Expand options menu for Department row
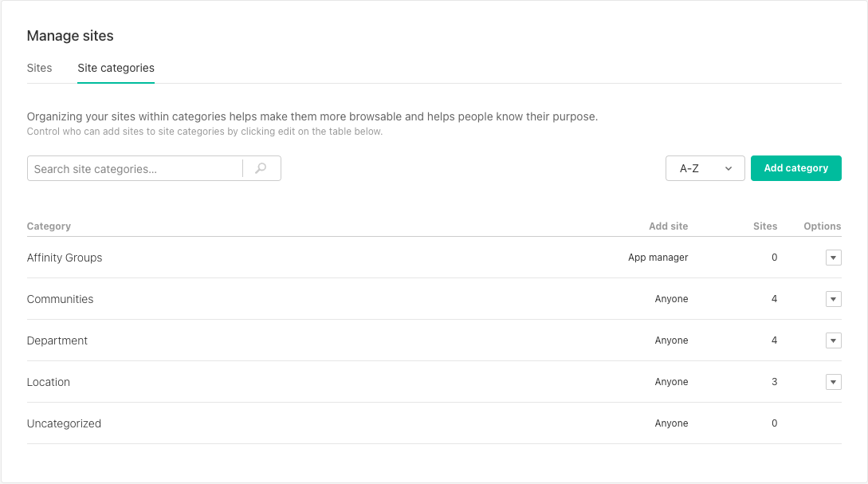This screenshot has height=484, width=868. tap(834, 340)
